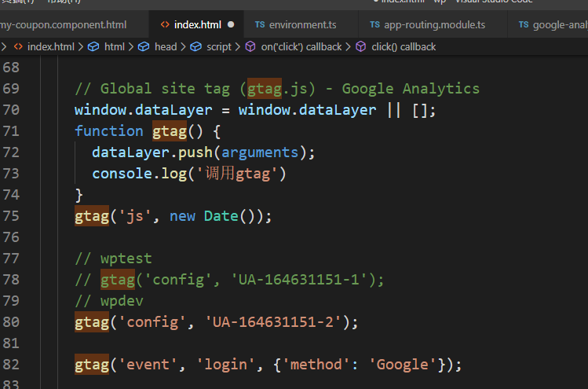
Task: Open the google-analytics TS tab
Action: coord(548,25)
